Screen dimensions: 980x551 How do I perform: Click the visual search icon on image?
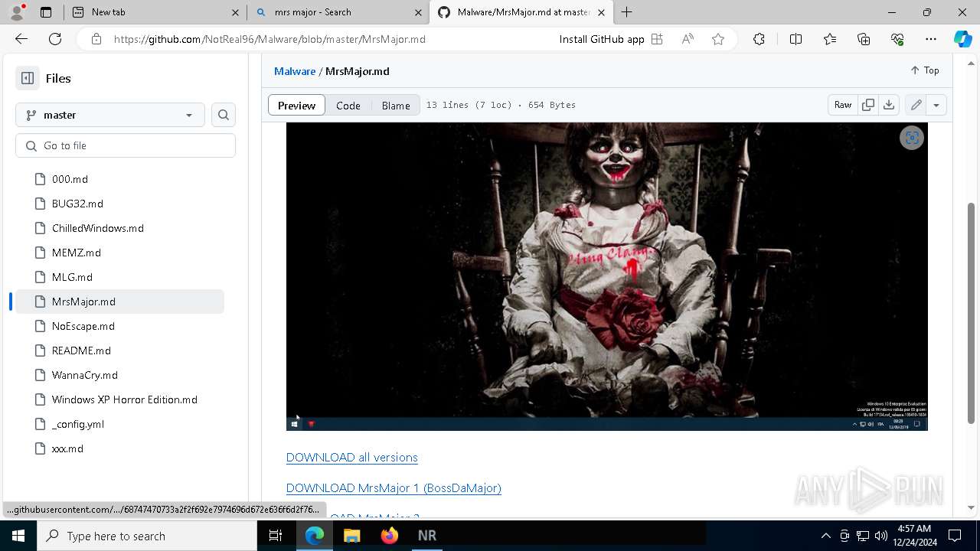[912, 138]
